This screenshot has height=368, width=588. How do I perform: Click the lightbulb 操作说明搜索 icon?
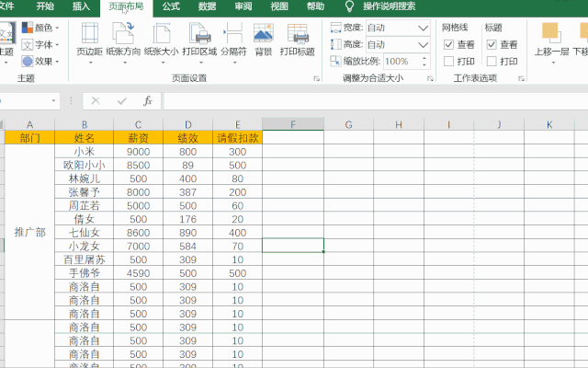[x=349, y=6]
